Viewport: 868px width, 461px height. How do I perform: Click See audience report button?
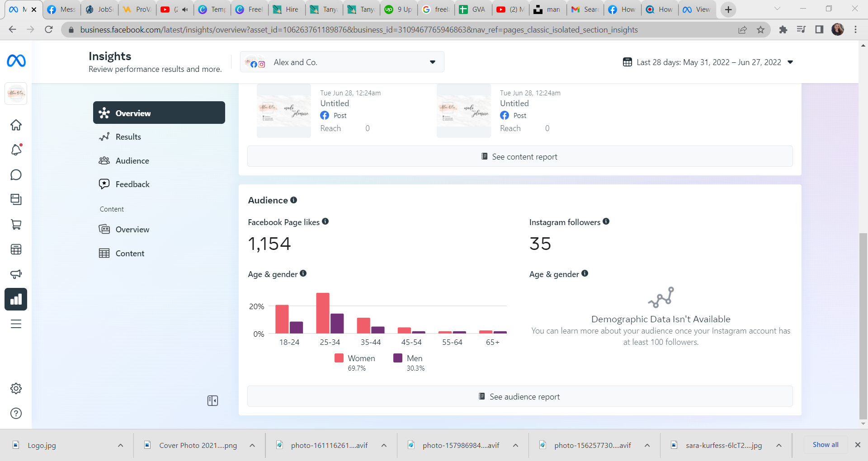point(520,396)
